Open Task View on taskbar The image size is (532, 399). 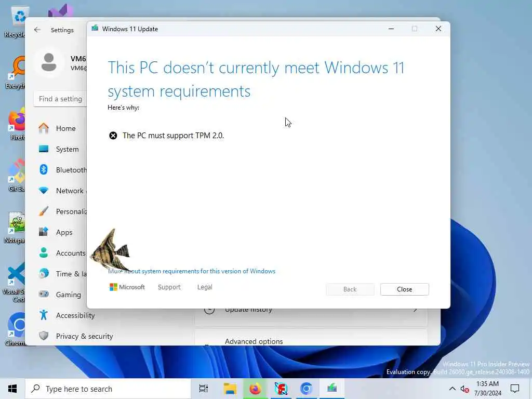tap(204, 389)
